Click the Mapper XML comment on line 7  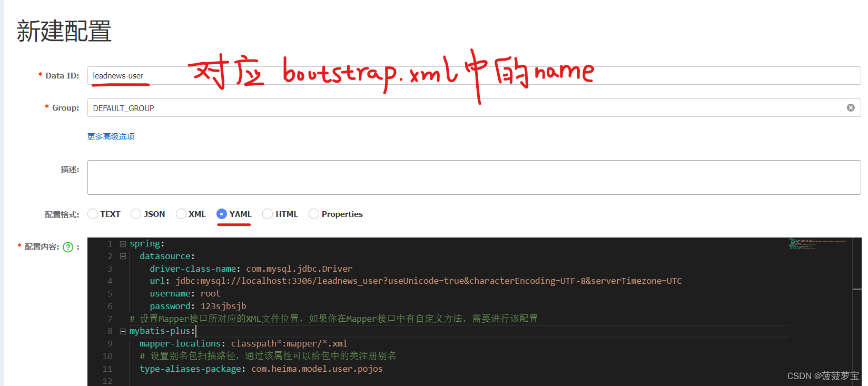pyautogui.click(x=334, y=319)
